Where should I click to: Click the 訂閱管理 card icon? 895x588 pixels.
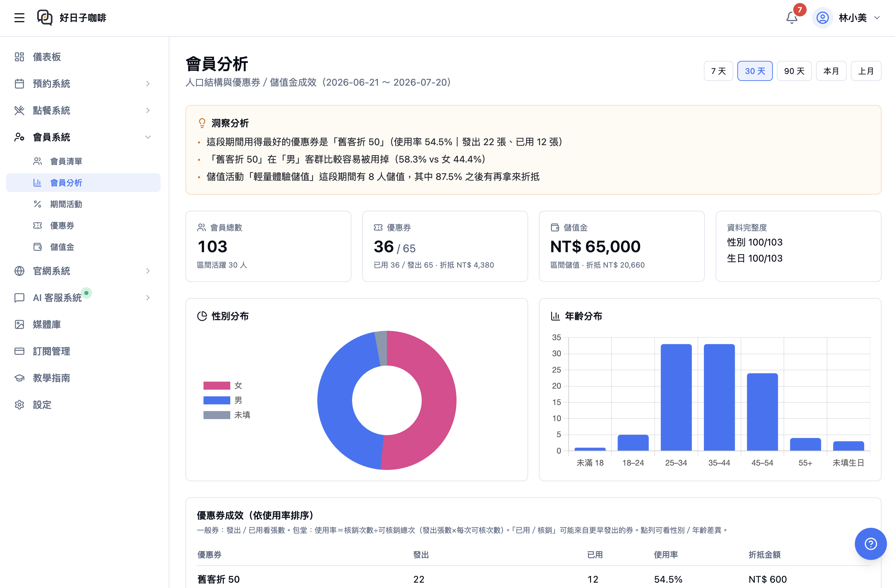[19, 351]
